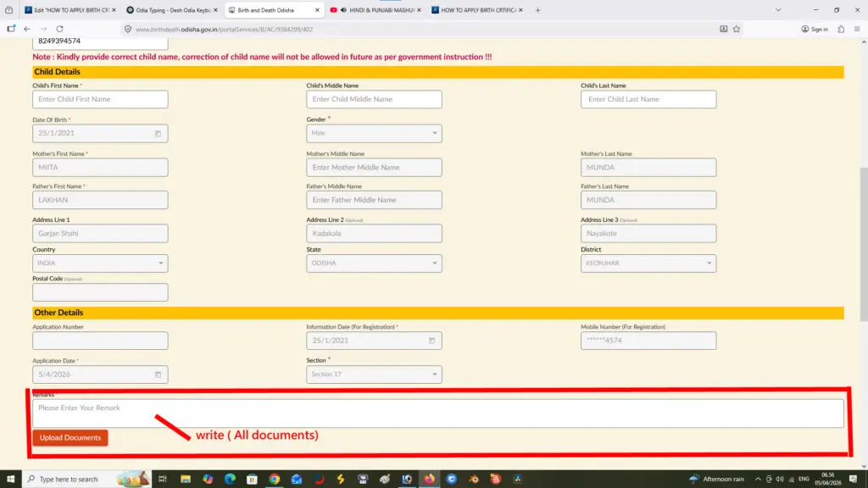
Task: Expand the Gender dropdown
Action: click(435, 134)
